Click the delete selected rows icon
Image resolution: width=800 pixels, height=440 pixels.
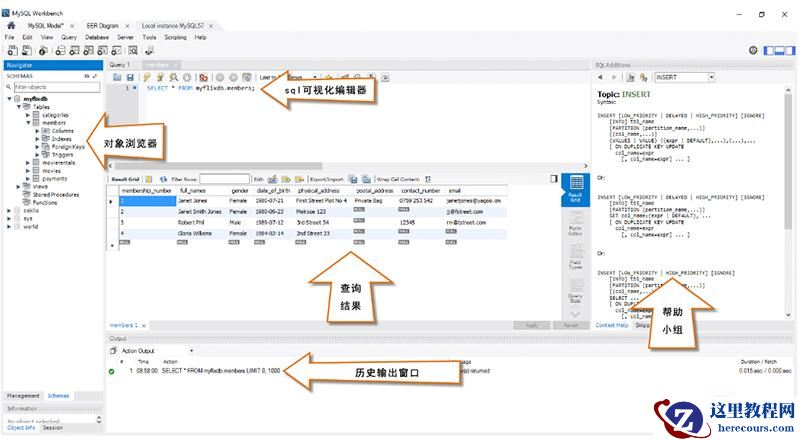[300, 179]
